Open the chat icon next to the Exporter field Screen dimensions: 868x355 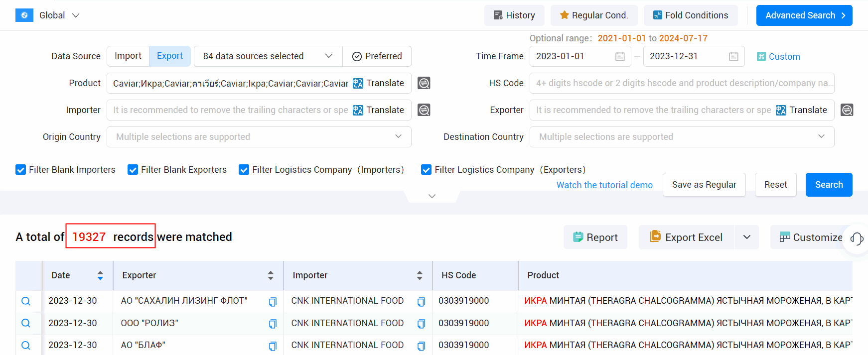[847, 110]
